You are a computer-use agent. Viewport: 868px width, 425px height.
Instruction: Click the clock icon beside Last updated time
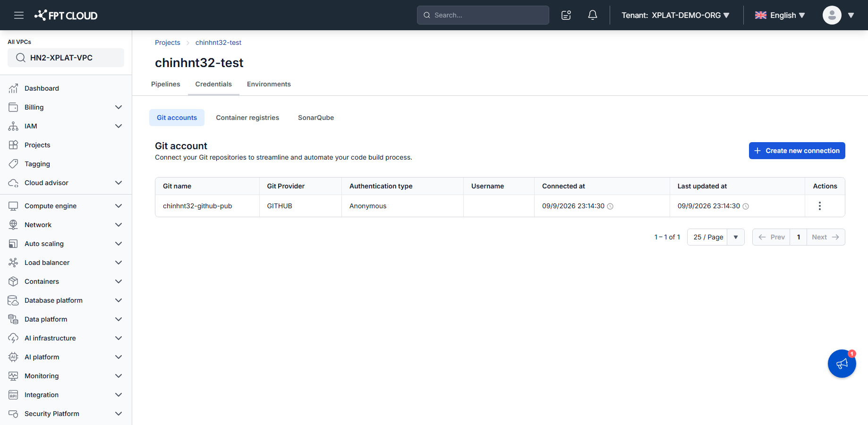pyautogui.click(x=746, y=206)
